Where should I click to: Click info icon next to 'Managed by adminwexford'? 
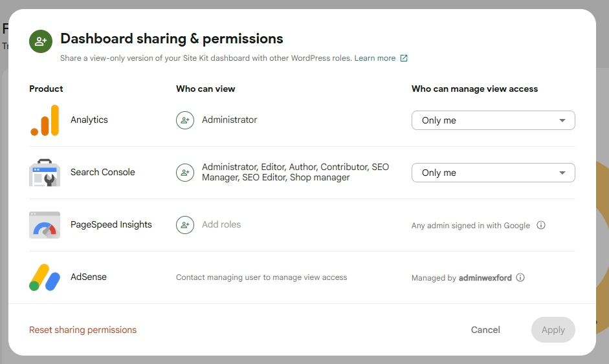tap(520, 278)
